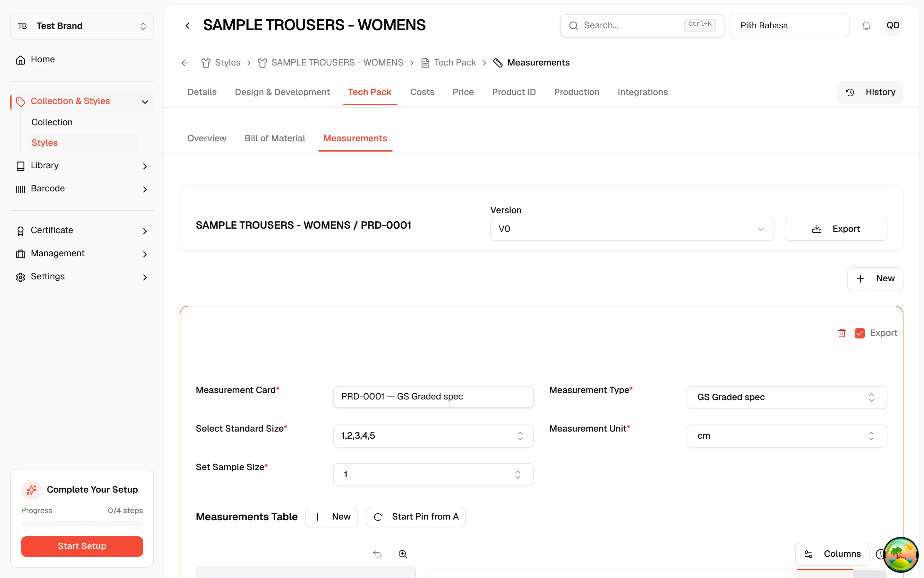The image size is (924, 578).
Task: Open Measurement Type dropdown
Action: (x=787, y=397)
